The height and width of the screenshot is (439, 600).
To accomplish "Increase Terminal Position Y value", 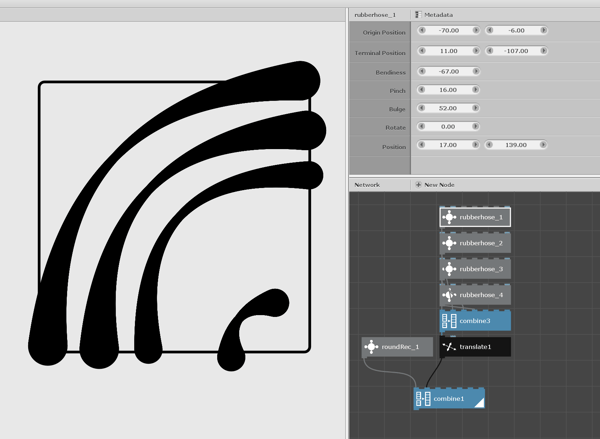I will click(x=543, y=51).
